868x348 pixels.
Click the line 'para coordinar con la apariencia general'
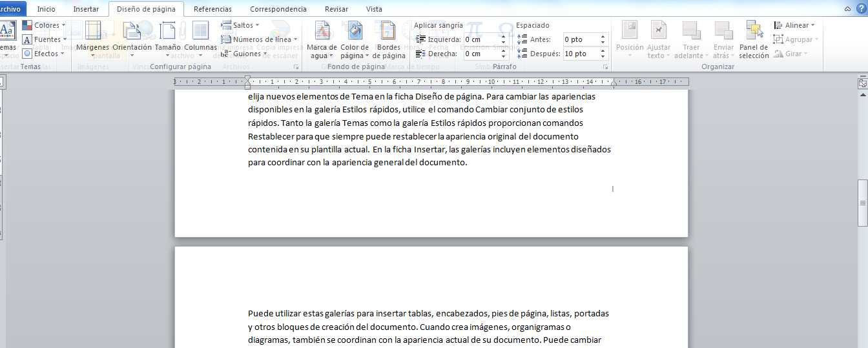coord(357,163)
